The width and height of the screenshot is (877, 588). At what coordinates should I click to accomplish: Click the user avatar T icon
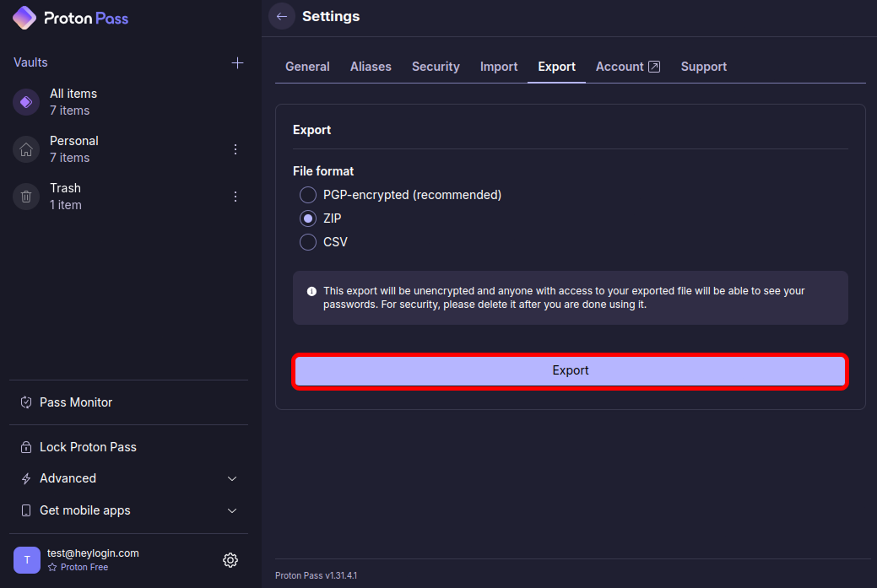pos(27,560)
